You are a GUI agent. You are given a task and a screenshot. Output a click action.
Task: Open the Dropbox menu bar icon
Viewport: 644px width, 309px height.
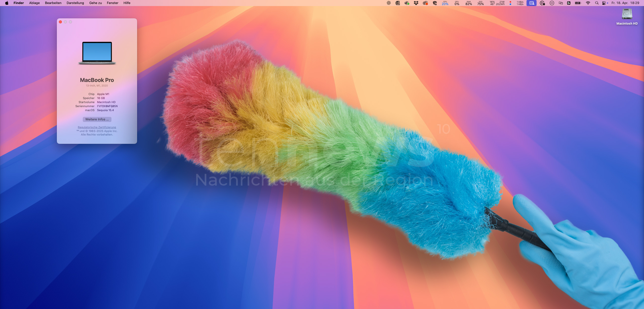coord(416,3)
